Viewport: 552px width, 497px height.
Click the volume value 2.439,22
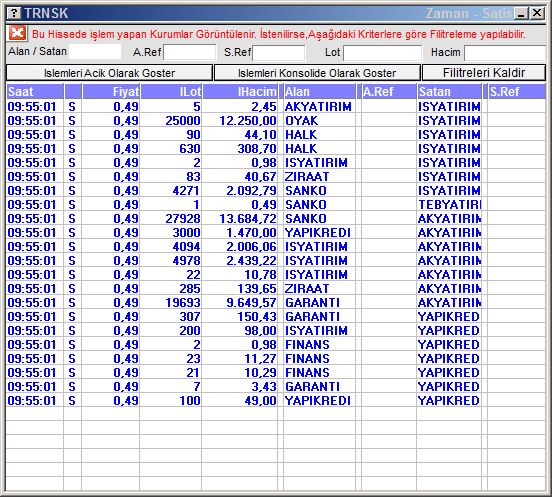(x=251, y=261)
